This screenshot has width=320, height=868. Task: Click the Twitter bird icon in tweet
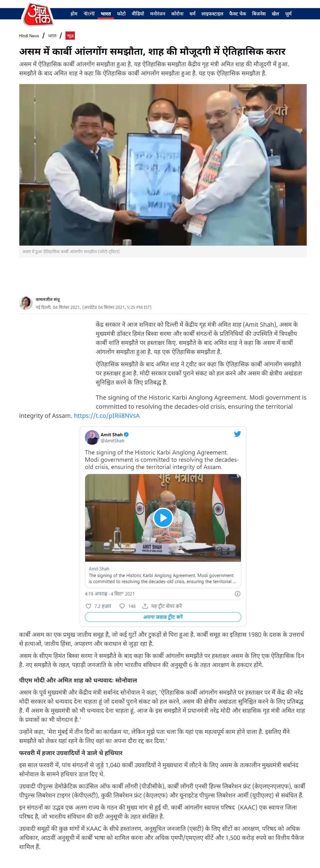(237, 434)
